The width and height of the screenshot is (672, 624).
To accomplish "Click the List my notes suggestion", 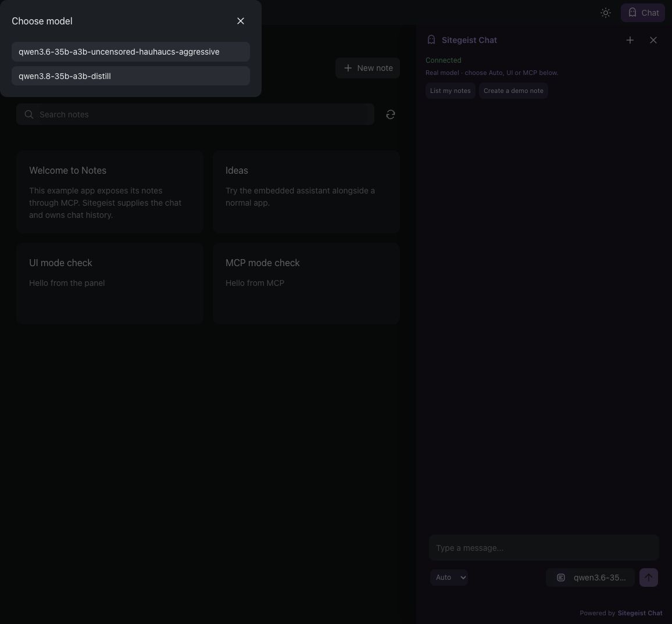I will click(451, 91).
